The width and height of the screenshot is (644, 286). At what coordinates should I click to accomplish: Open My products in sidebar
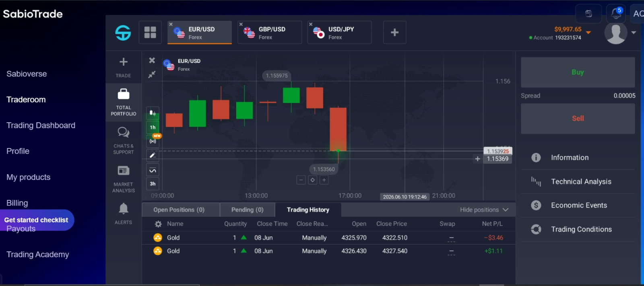tap(28, 177)
